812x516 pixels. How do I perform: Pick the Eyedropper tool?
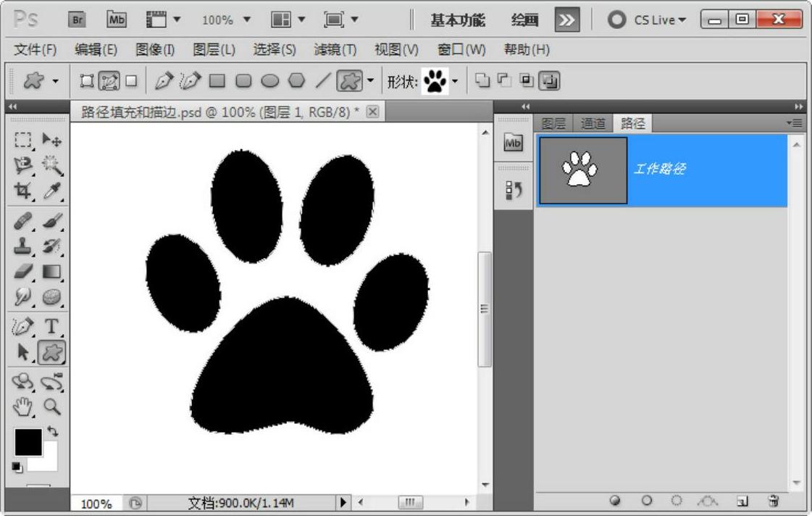(x=51, y=191)
